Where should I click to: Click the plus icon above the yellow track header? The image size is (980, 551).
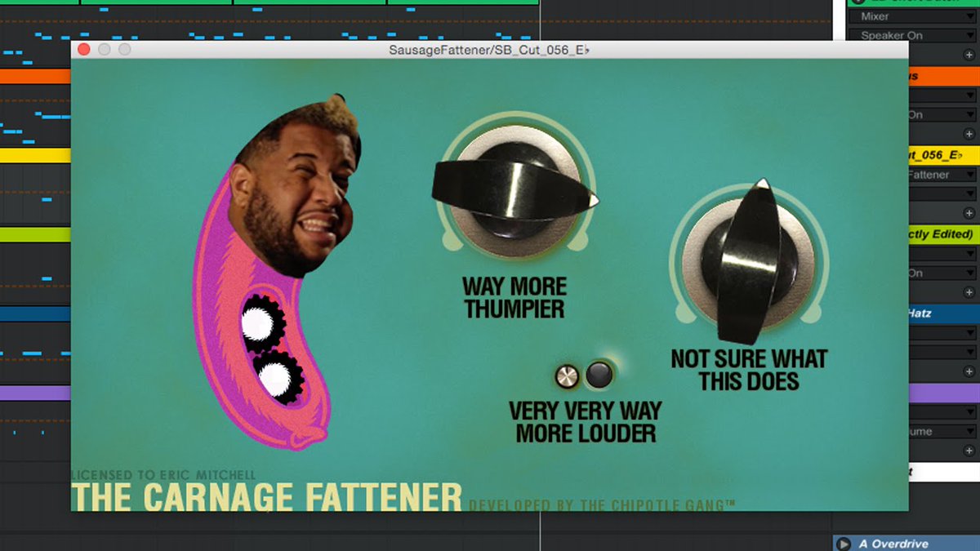[x=969, y=134]
